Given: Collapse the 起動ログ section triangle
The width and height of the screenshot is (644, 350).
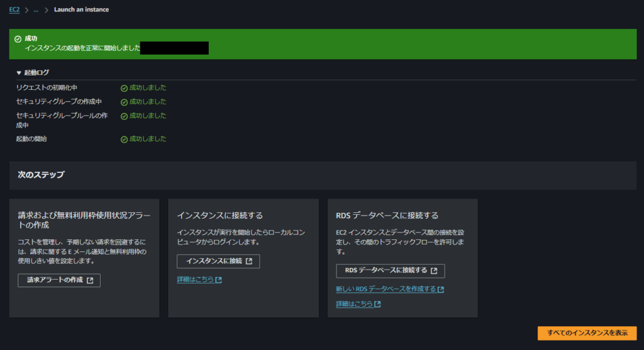Looking at the screenshot, I should pyautogui.click(x=19, y=73).
